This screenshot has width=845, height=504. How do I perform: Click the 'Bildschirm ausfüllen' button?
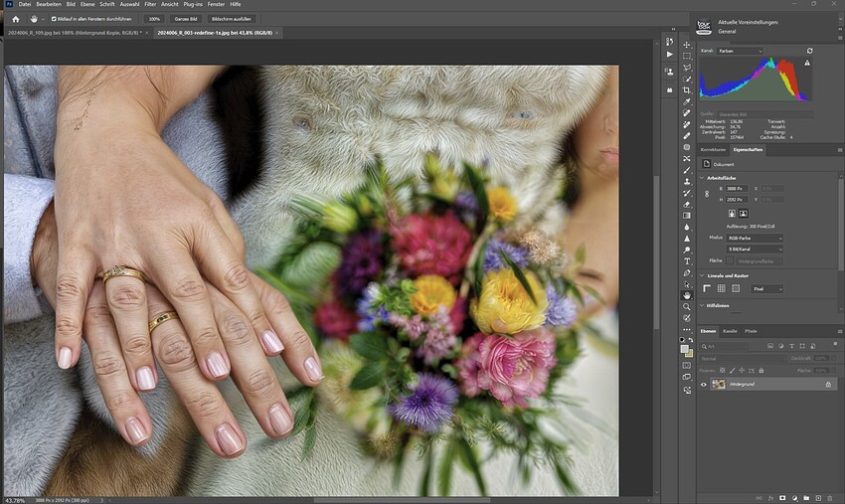(232, 19)
